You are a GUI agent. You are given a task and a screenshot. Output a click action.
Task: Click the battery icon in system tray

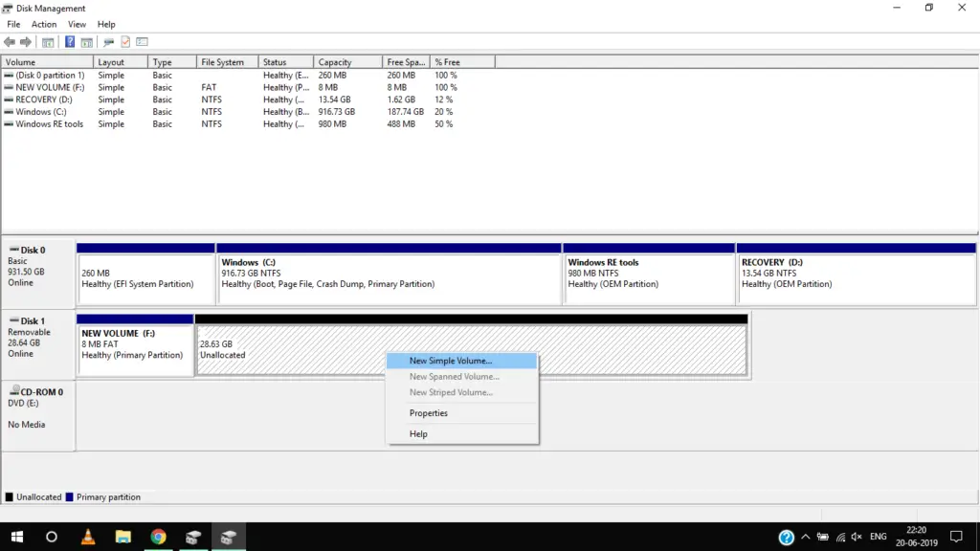tap(823, 538)
